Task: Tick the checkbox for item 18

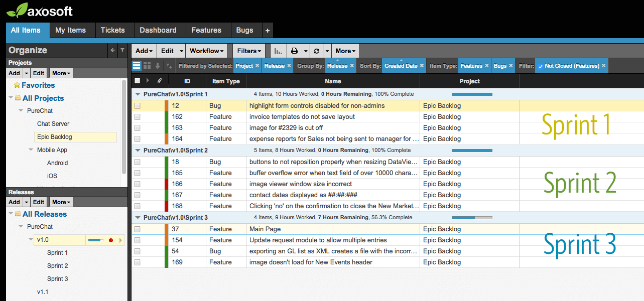Action: click(x=138, y=162)
